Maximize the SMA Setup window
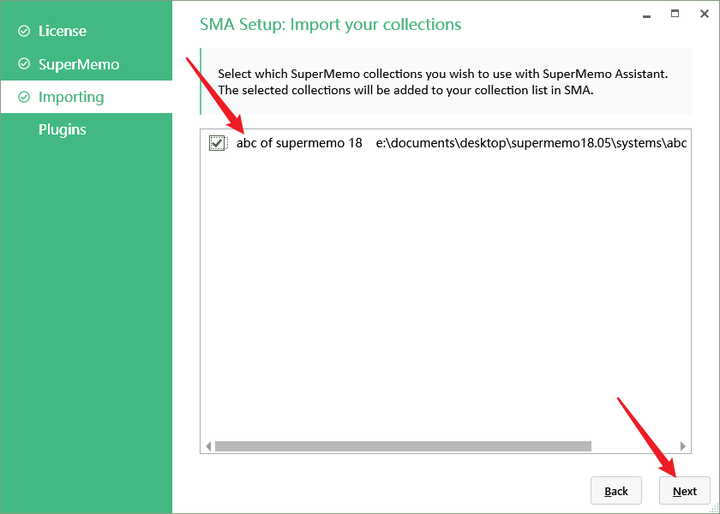Screen dimensions: 720x514 click(x=674, y=14)
